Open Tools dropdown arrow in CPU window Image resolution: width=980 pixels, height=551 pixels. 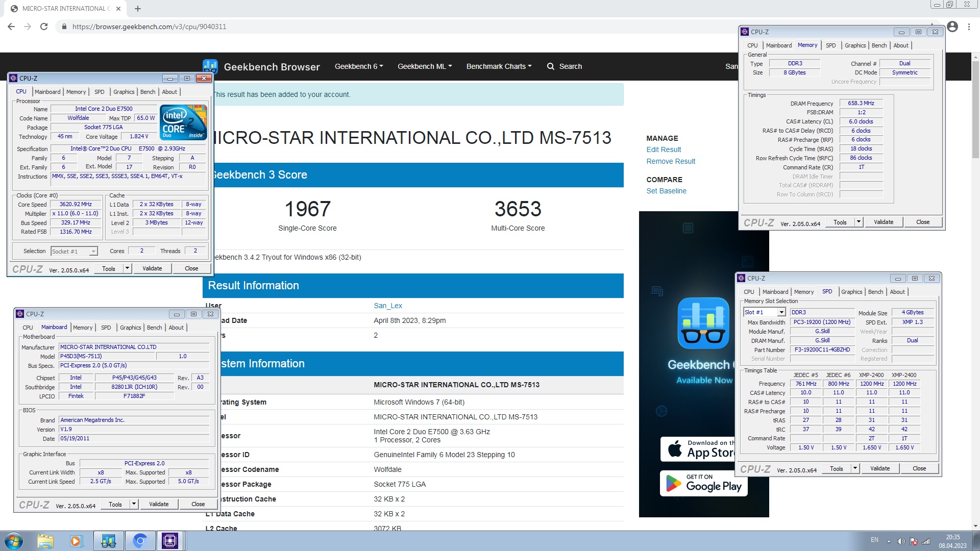(x=128, y=268)
